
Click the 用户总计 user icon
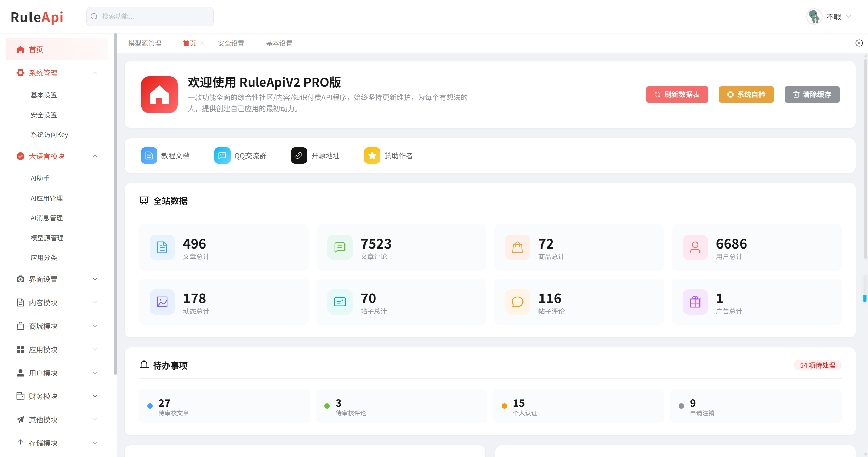point(695,247)
